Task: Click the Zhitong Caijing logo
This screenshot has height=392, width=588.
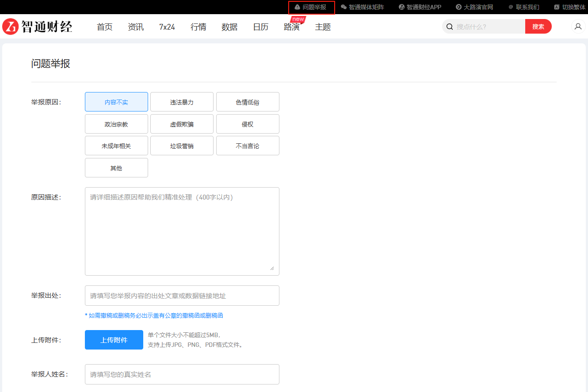Action: click(37, 27)
